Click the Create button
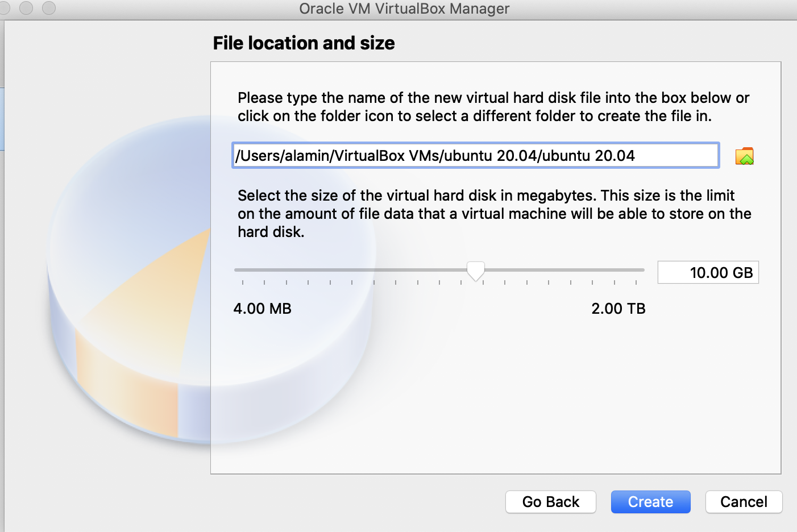 [650, 502]
